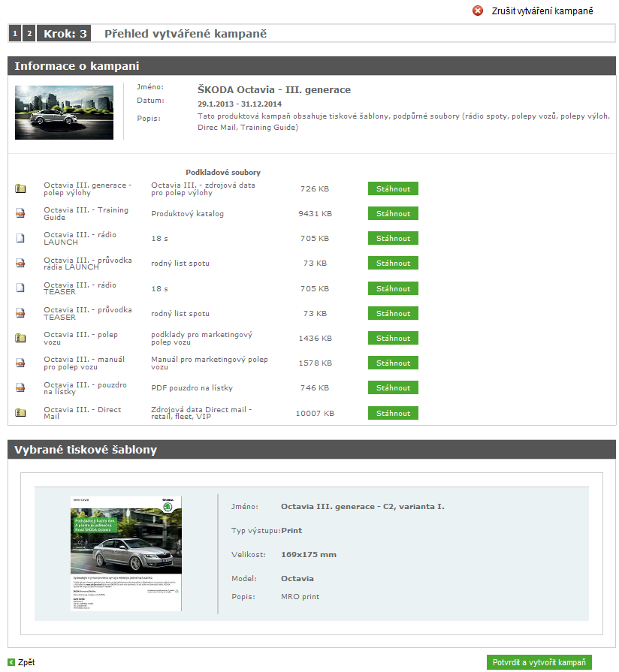Click the size value 169x175 mm
Viewport: 619px width, 672px height.
(x=309, y=555)
